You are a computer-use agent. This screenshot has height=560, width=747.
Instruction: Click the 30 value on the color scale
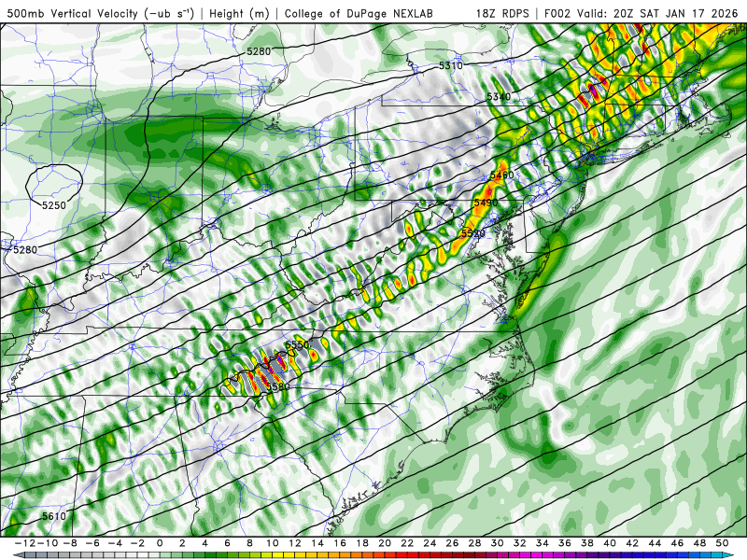pyautogui.click(x=498, y=543)
